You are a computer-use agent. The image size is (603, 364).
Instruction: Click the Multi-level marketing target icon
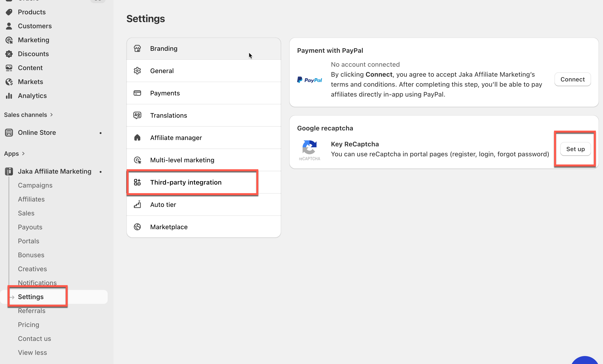tap(137, 160)
